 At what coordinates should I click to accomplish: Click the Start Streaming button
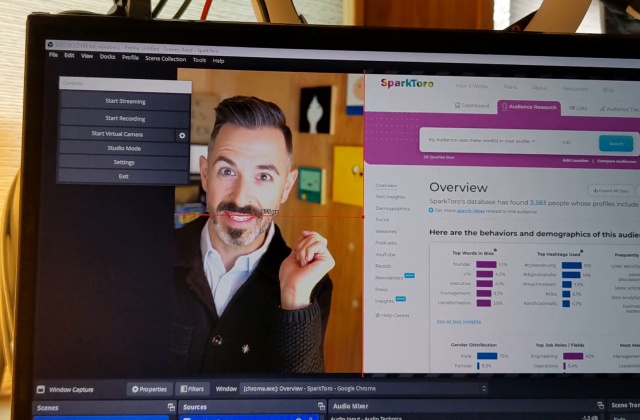click(125, 101)
